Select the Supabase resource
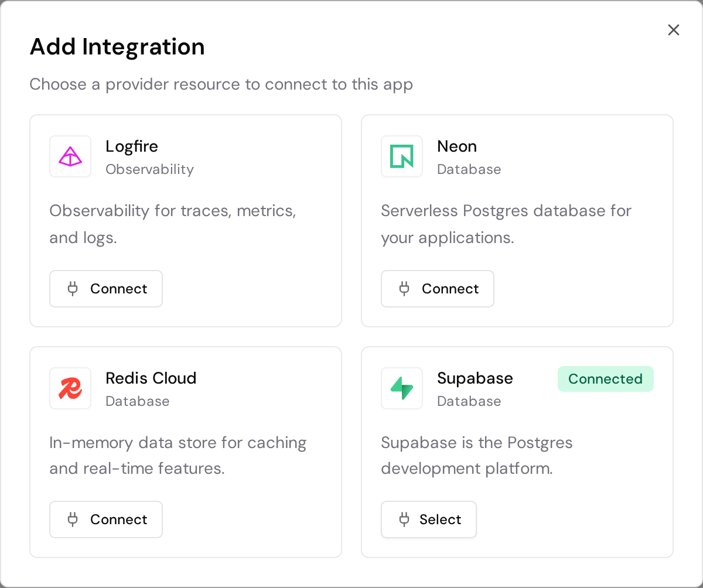 click(x=429, y=519)
